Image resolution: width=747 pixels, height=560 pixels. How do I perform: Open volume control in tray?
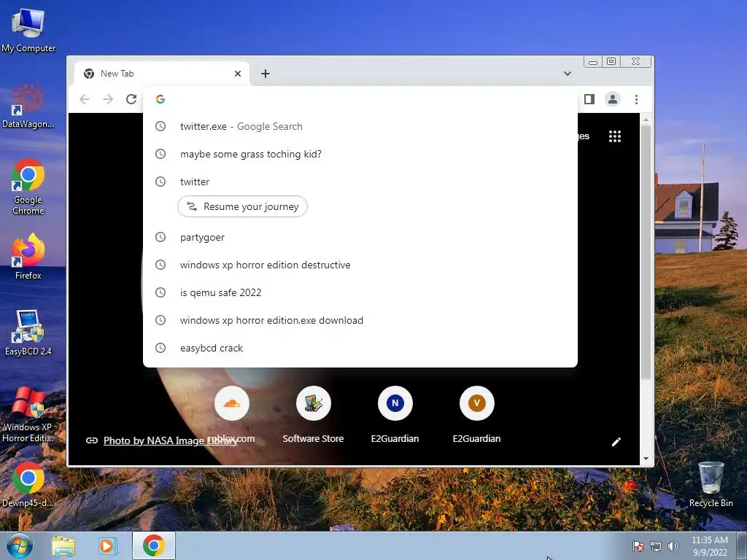(x=673, y=546)
